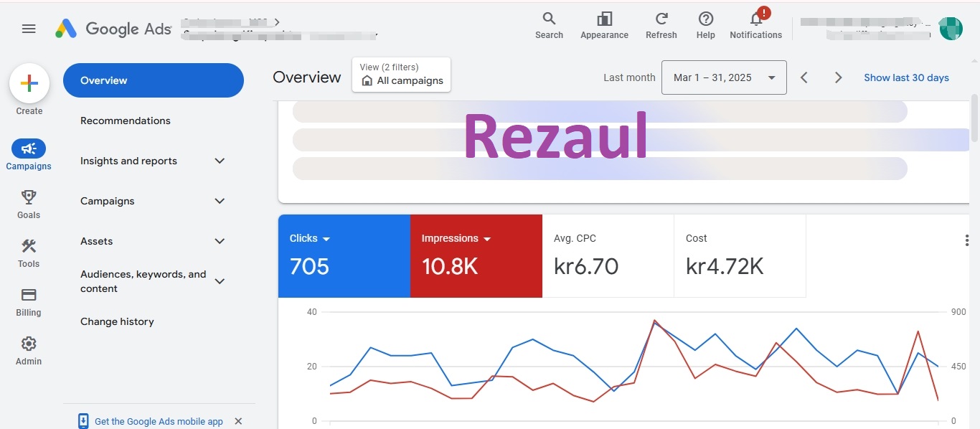Click the Refresh icon

[661, 19]
